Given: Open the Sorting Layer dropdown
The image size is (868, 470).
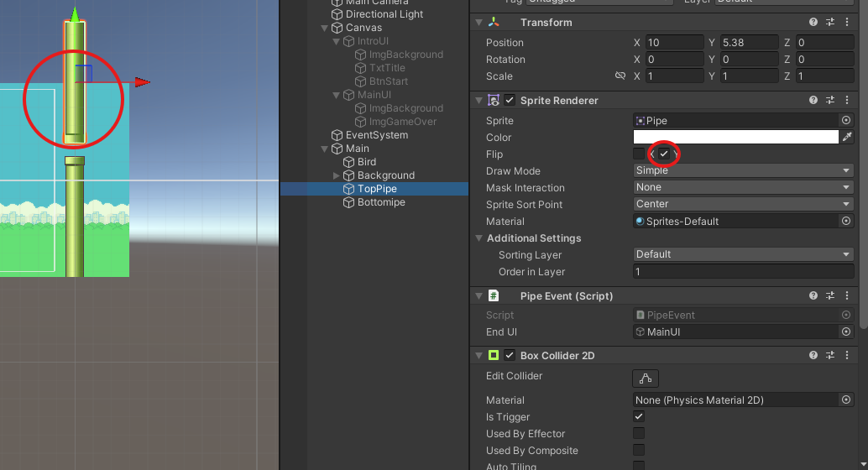Looking at the screenshot, I should pos(743,254).
